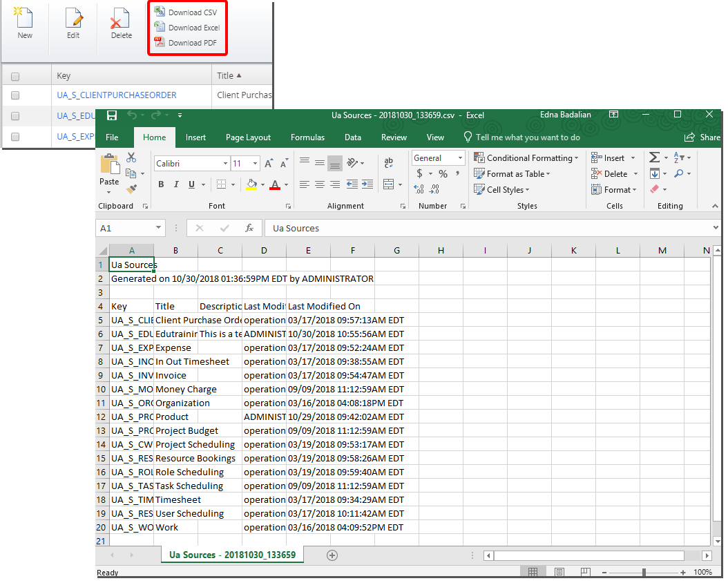The height and width of the screenshot is (583, 728).
Task: Apply Comma Style format
Action: [457, 173]
